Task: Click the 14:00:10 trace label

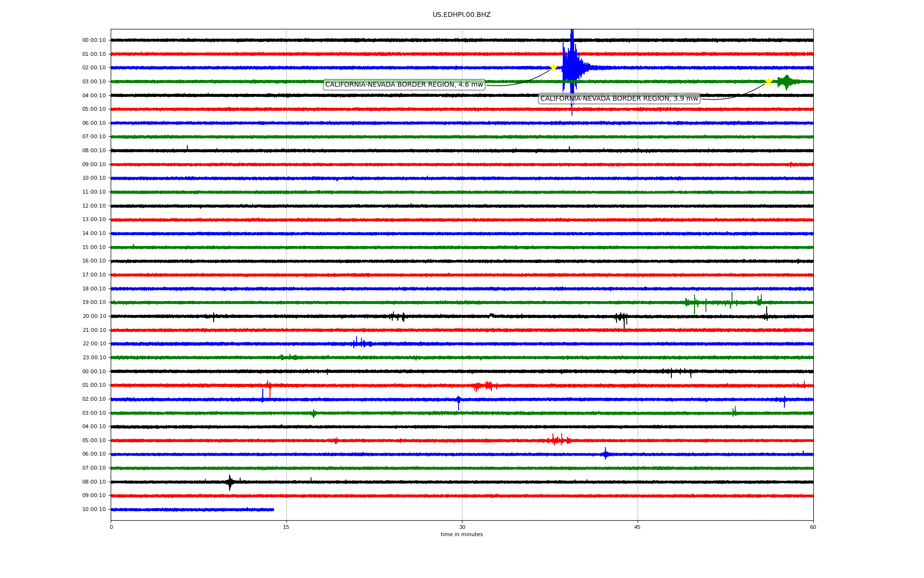Action: [x=94, y=234]
